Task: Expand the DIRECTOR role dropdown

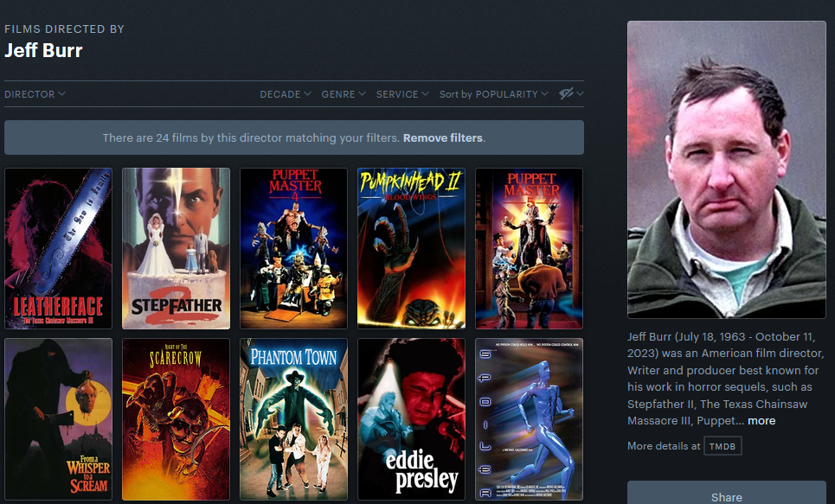Action: 35,94
